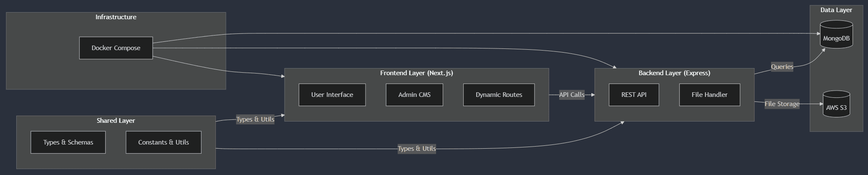
Task: Click the Admin CMS node
Action: [x=414, y=95]
